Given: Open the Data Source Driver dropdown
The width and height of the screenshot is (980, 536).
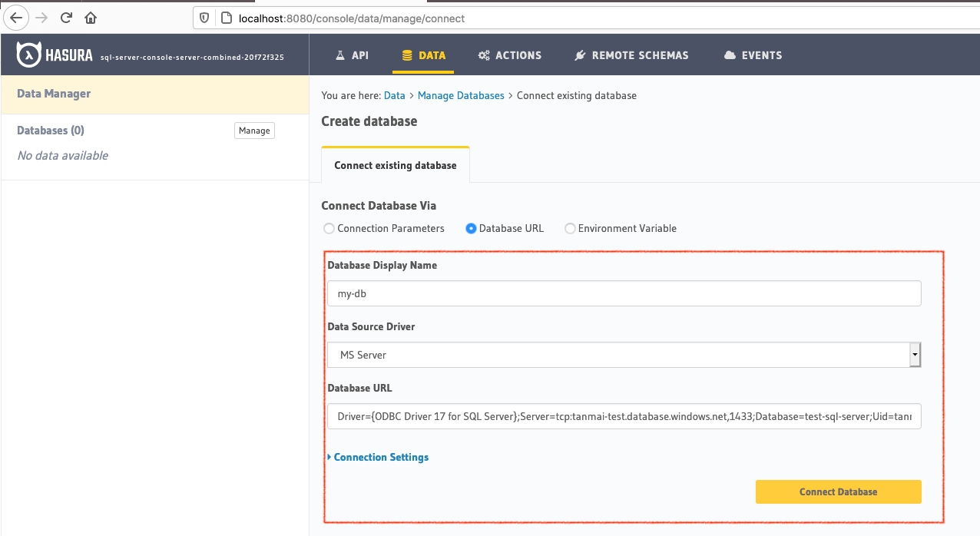Looking at the screenshot, I should tap(624, 355).
